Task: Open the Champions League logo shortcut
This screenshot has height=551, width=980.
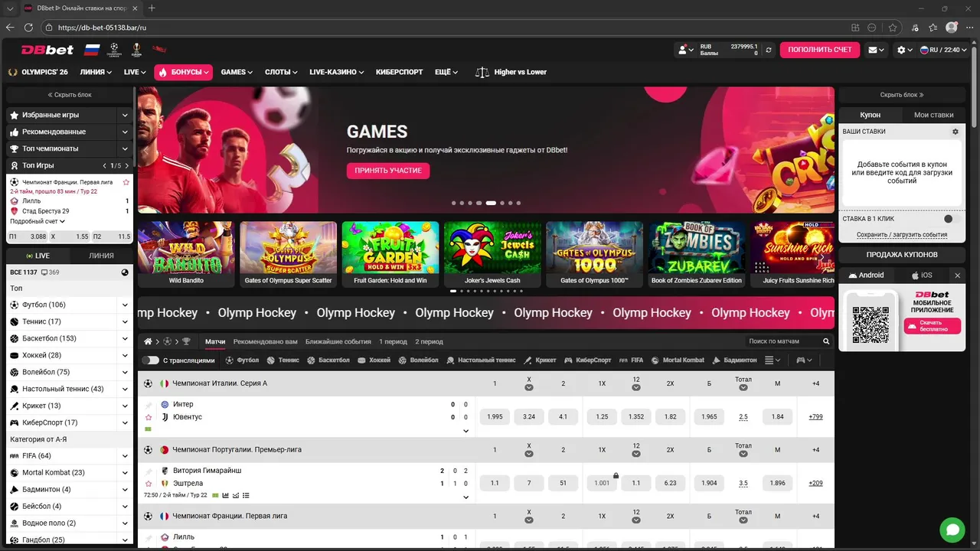Action: pyautogui.click(x=114, y=50)
